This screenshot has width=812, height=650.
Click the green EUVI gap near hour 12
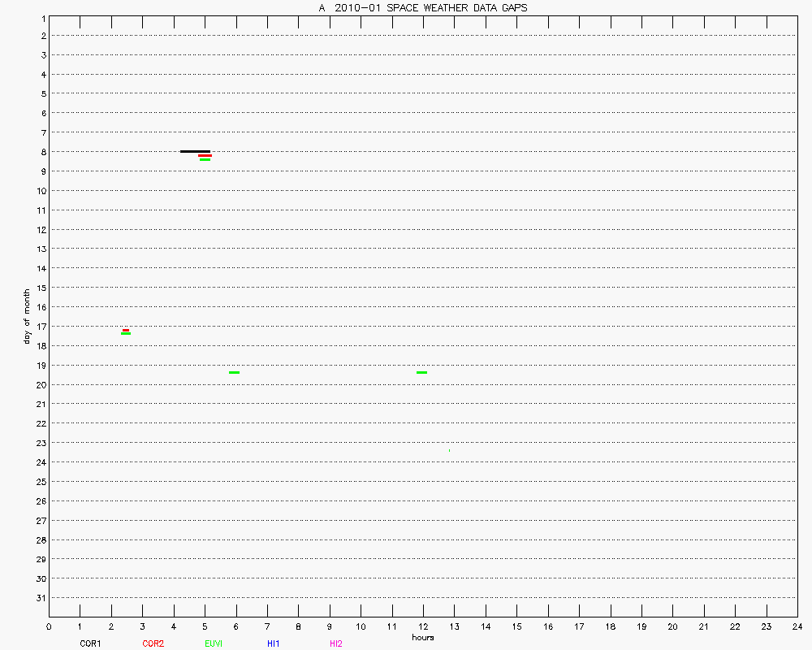421,372
